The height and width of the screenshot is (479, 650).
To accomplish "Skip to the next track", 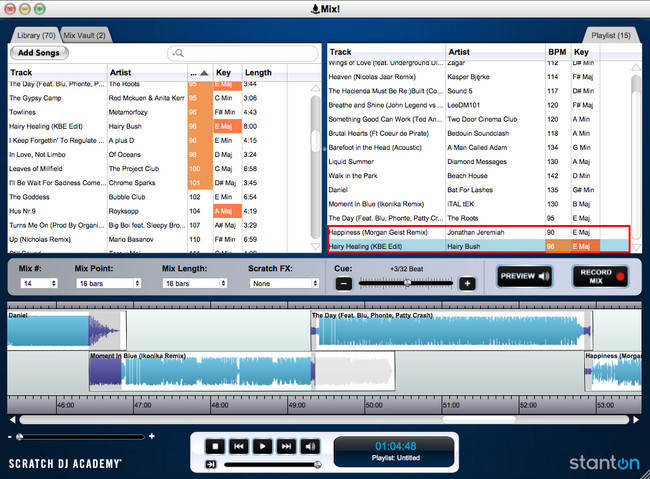I will tap(286, 447).
